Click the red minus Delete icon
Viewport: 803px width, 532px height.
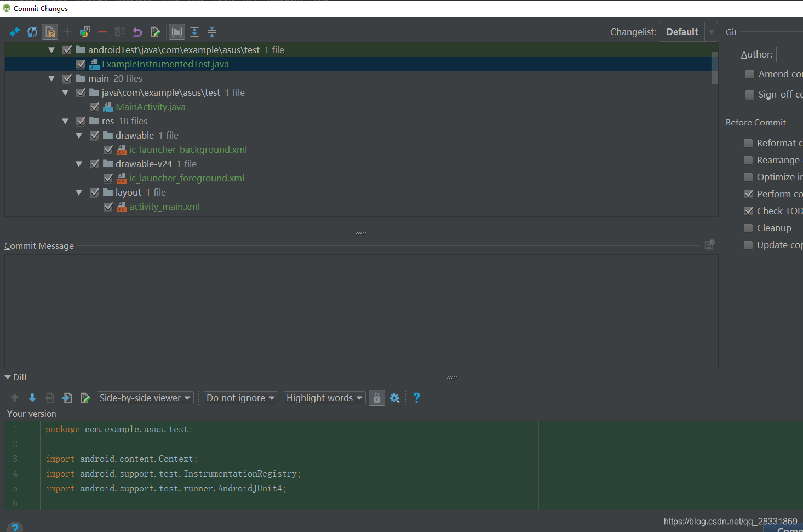tap(102, 32)
